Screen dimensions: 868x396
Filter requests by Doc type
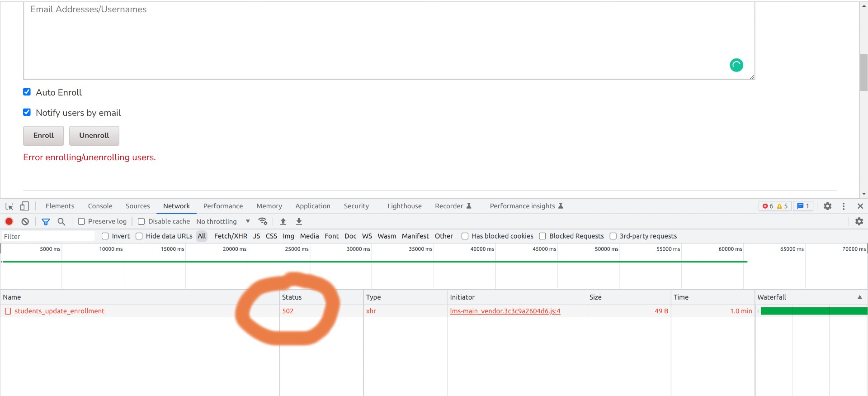pos(350,236)
